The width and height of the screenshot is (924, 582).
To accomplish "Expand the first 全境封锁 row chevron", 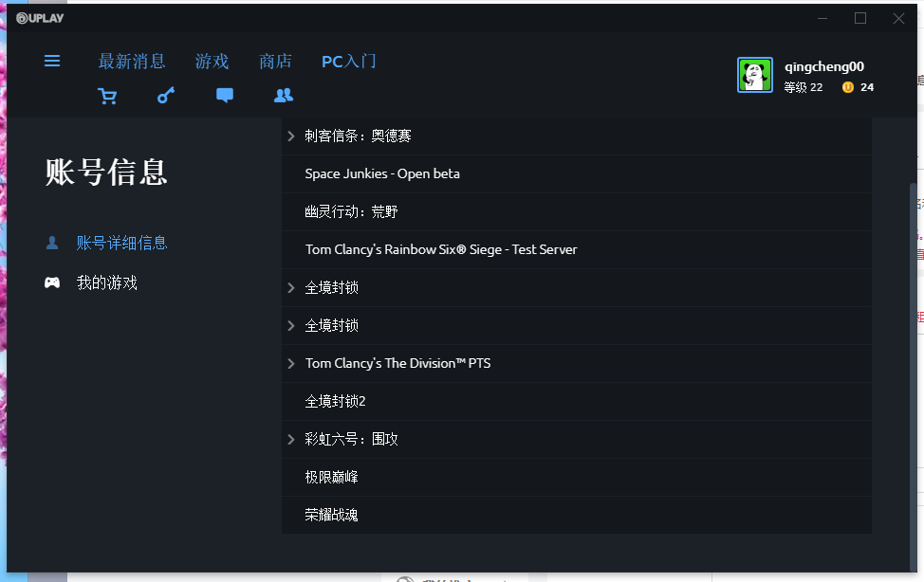I will click(x=290, y=287).
